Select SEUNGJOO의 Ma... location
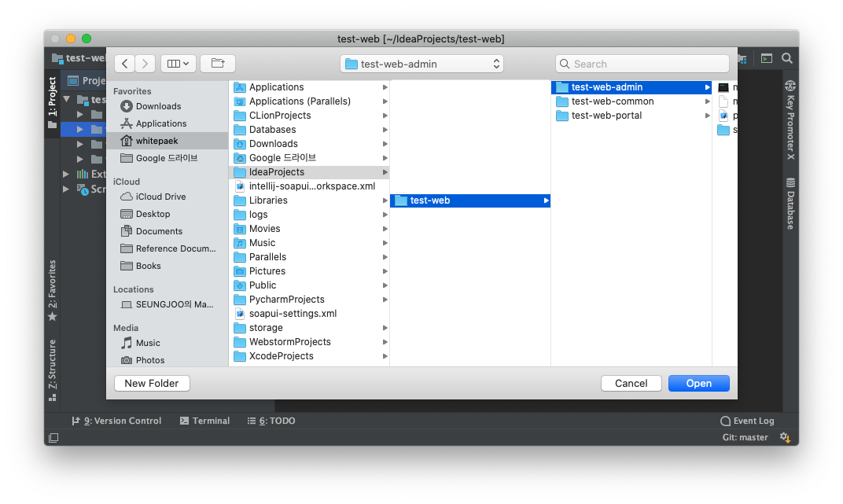This screenshot has width=843, height=504. click(x=167, y=304)
